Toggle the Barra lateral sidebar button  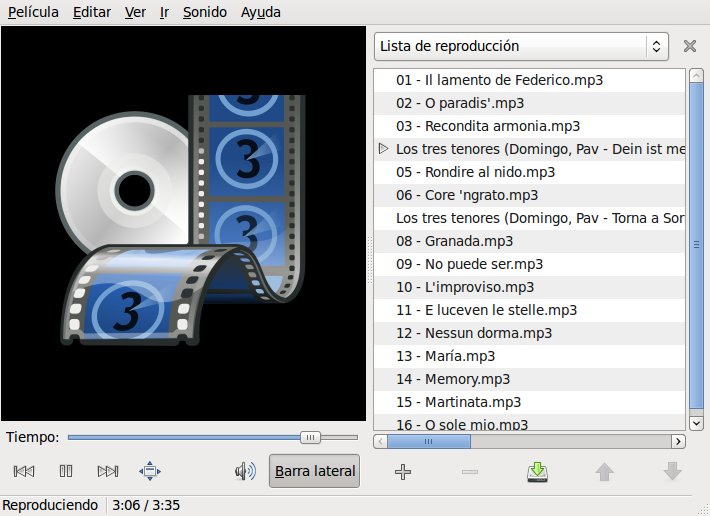pyautogui.click(x=315, y=471)
